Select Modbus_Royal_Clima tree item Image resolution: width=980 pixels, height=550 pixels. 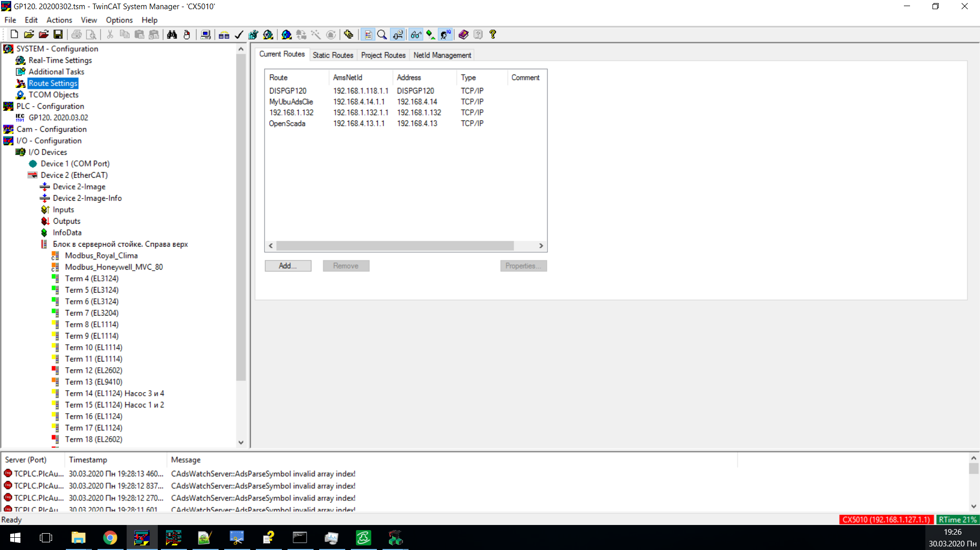[x=101, y=255]
